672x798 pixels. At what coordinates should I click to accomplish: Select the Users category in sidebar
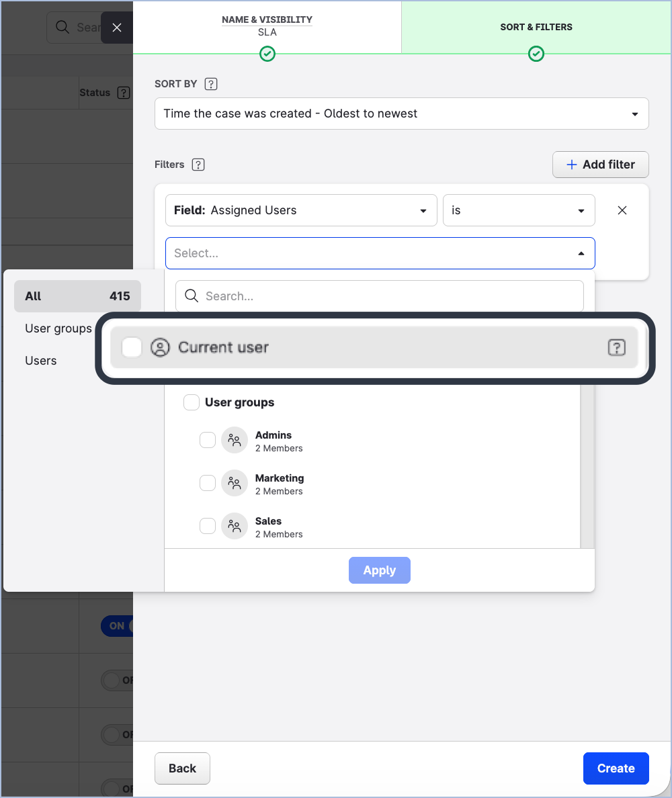pos(41,361)
